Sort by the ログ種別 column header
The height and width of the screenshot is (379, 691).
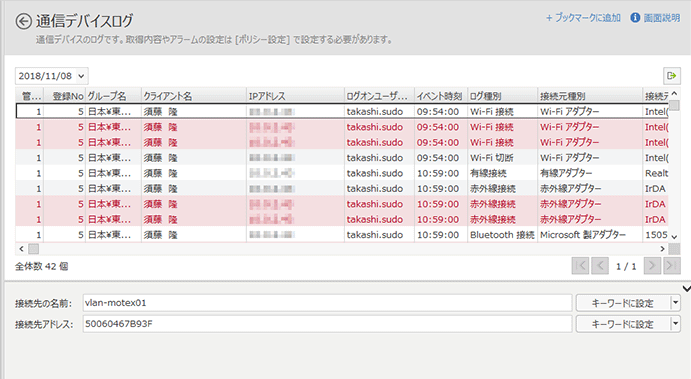pos(502,96)
